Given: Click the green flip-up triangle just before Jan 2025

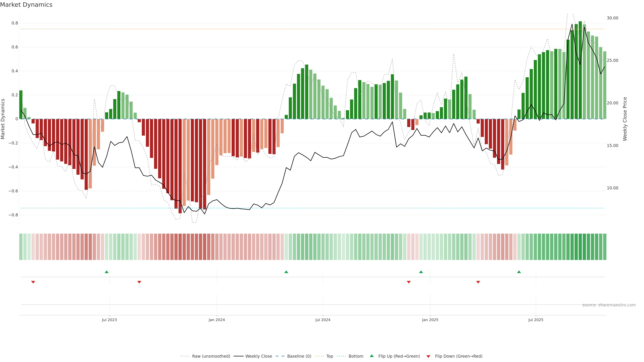Looking at the screenshot, I should (421, 272).
